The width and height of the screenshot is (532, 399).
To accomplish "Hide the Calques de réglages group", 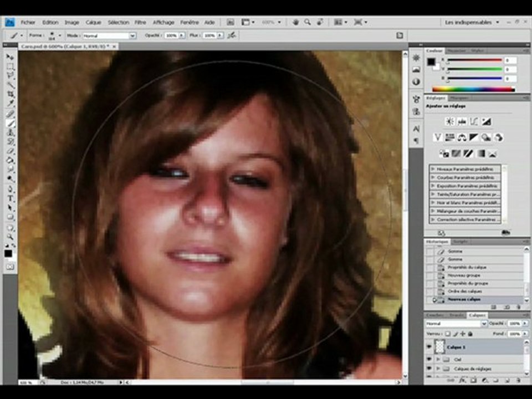I will [x=429, y=368].
